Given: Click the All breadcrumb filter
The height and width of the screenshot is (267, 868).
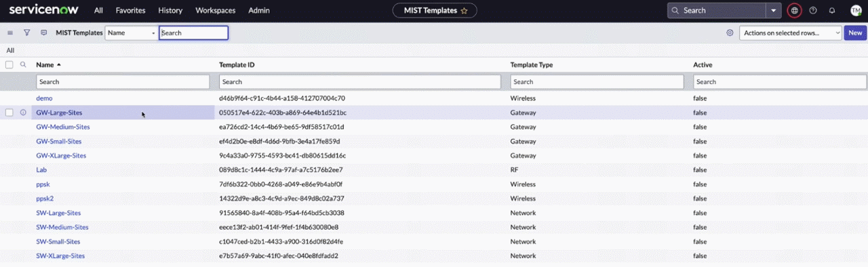Looking at the screenshot, I should (10, 50).
